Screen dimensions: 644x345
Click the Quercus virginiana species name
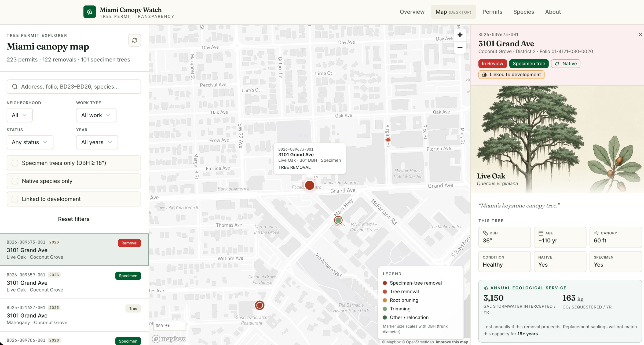click(497, 184)
